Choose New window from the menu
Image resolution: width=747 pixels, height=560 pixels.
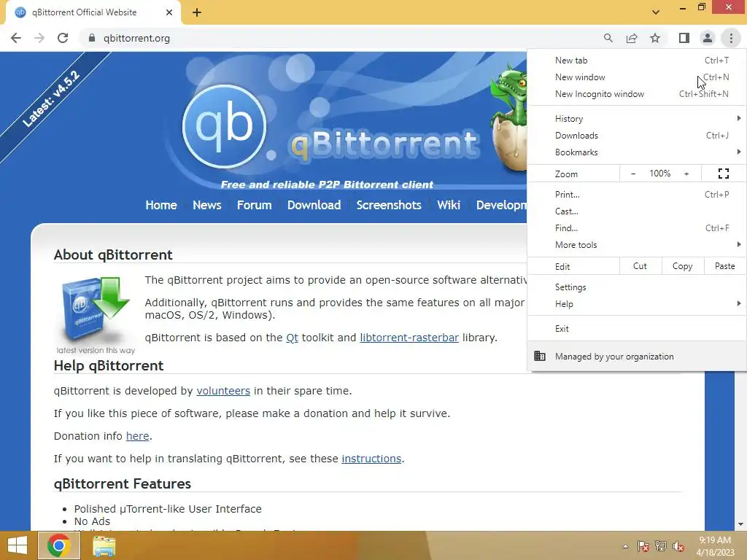pos(637,77)
